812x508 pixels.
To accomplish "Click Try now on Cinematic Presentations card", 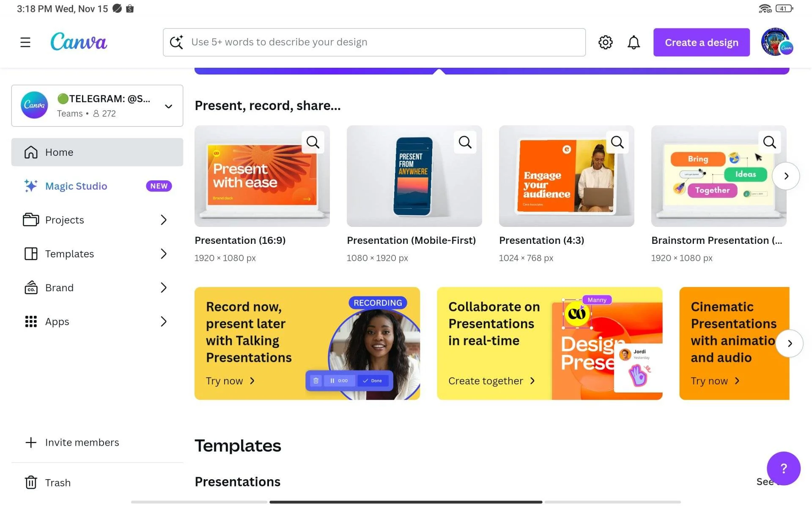I will pyautogui.click(x=715, y=381).
